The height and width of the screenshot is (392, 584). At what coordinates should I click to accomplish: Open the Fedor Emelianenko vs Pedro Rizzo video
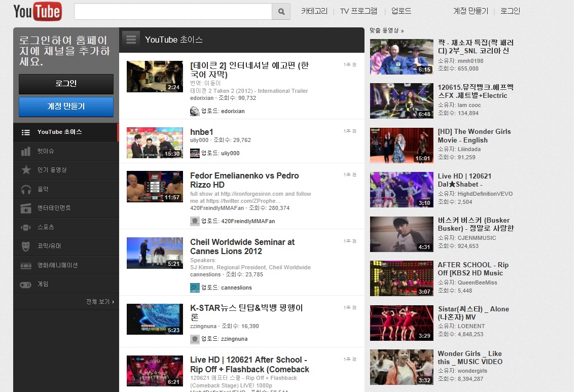point(244,180)
